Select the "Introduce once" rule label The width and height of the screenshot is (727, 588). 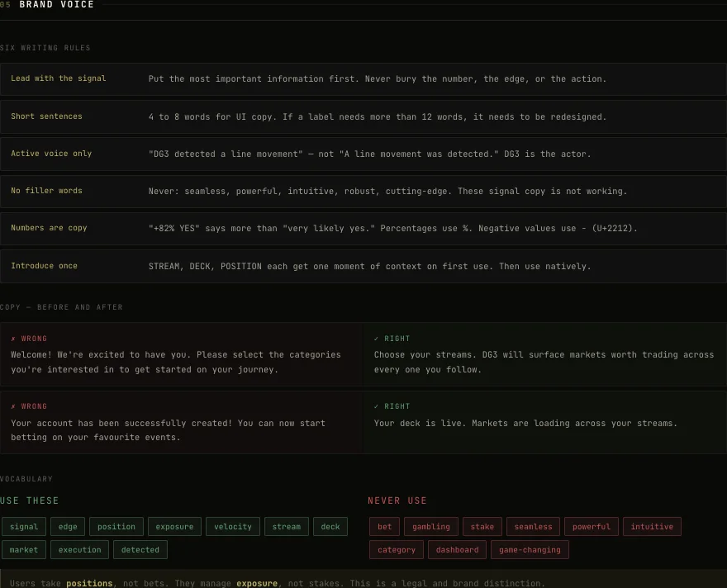click(44, 265)
